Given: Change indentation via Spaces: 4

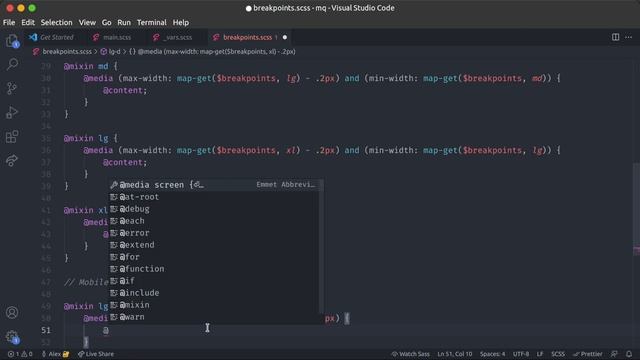Looking at the screenshot, I should 492,354.
